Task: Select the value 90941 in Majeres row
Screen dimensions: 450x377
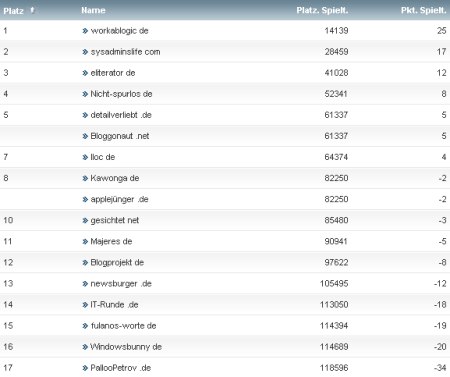Action: point(336,241)
